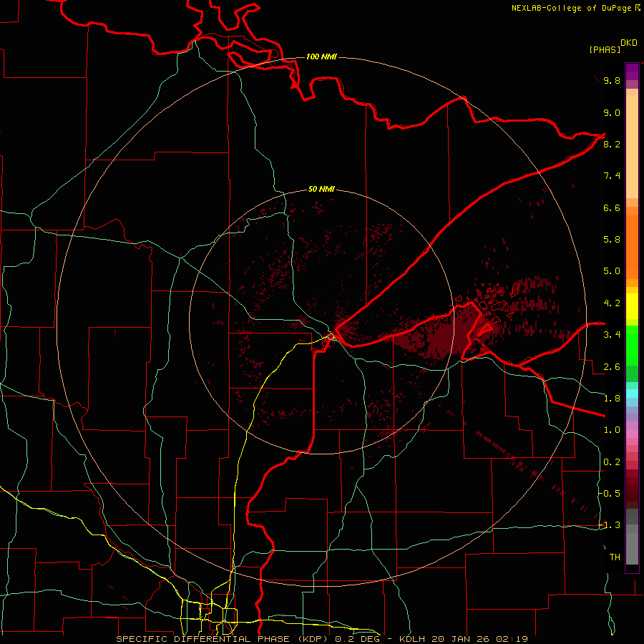Screen dimensions: 644x644
Task: Click the NEXLAB-College of DuPage credit text
Action: tap(571, 8)
